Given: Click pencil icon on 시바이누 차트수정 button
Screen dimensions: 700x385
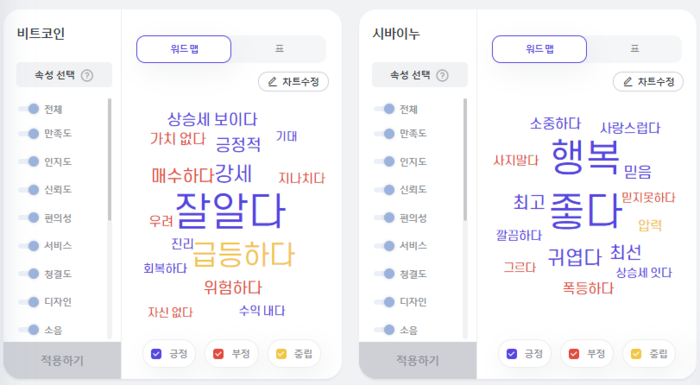Looking at the screenshot, I should (628, 82).
